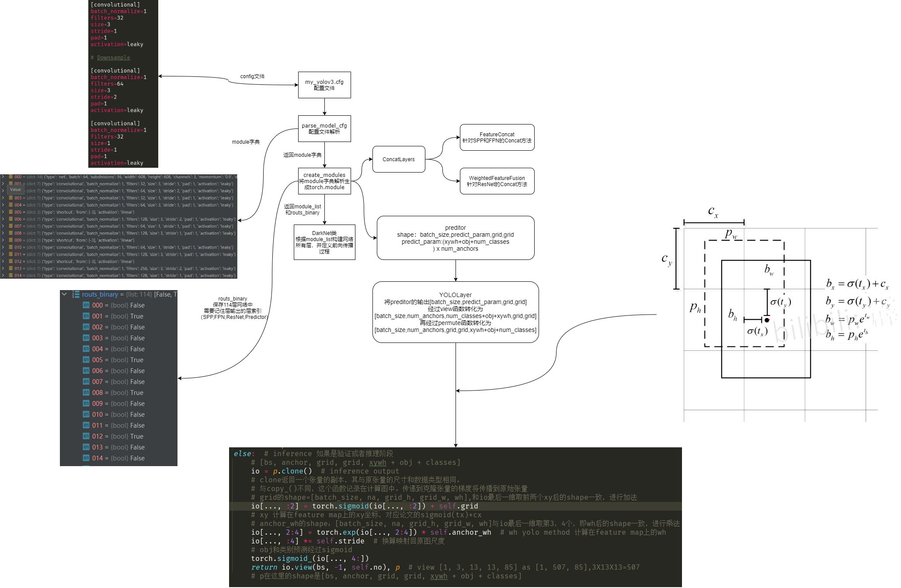The image size is (901, 588).
Task: Click the bool icon of routs_binary 009
Action: click(86, 404)
